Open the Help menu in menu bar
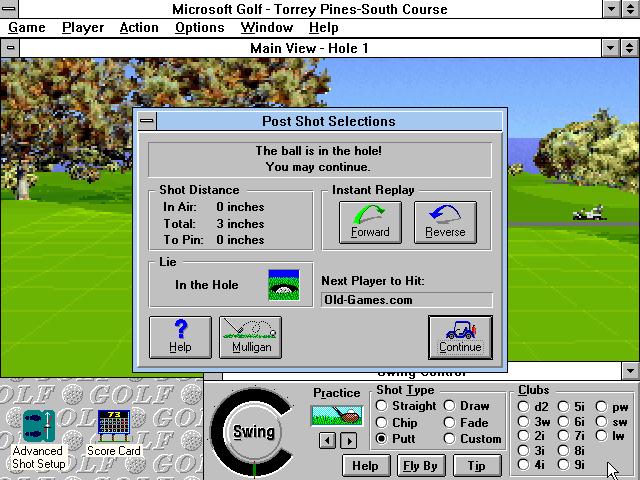 (323, 28)
